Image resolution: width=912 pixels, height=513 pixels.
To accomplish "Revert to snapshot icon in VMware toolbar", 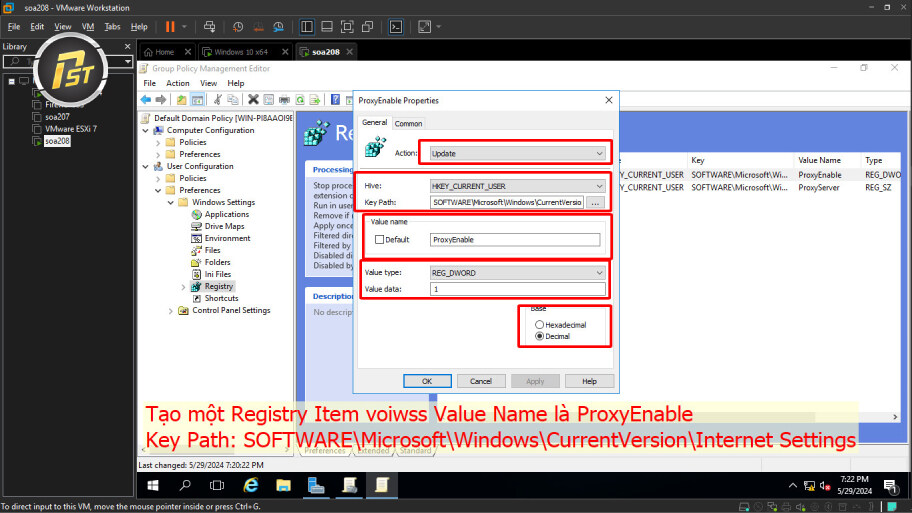I will point(258,27).
